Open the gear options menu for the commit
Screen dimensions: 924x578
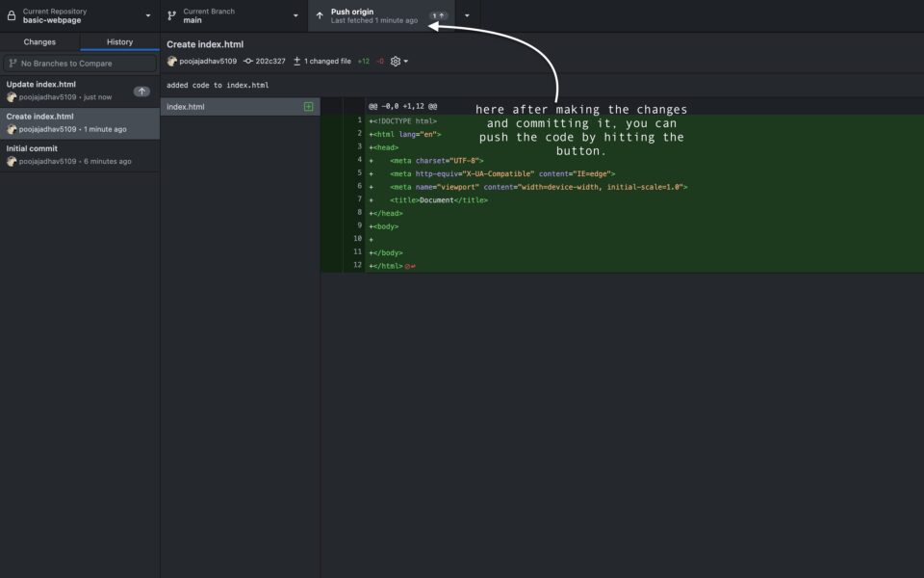click(x=395, y=60)
